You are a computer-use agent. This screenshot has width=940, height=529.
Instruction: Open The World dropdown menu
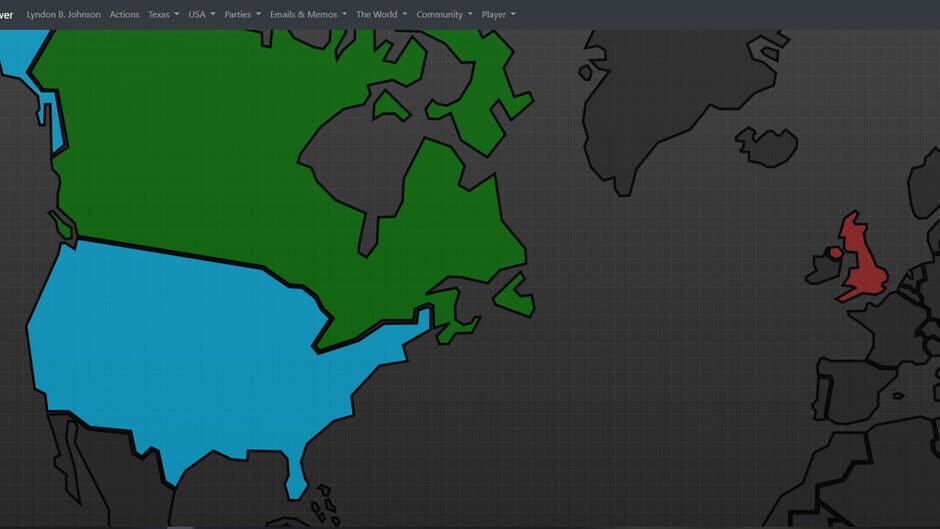381,14
